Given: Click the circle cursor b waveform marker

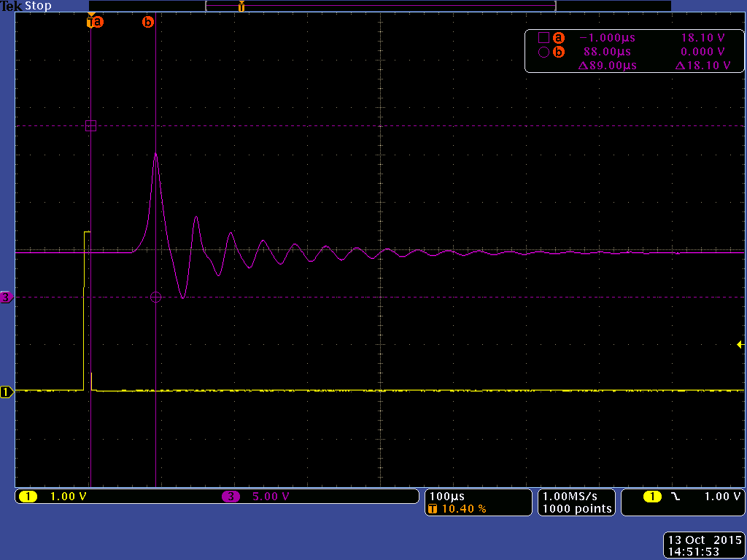Looking at the screenshot, I should (x=156, y=297).
